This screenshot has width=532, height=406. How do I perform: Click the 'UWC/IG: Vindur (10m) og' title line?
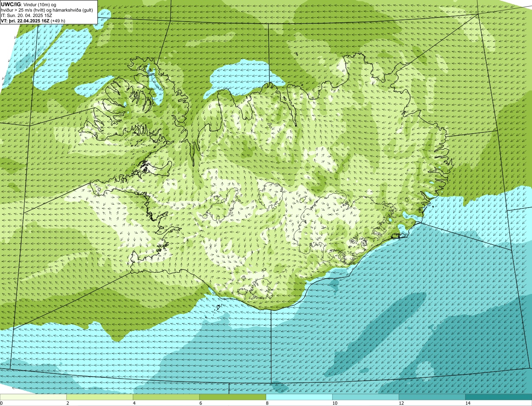tap(29, 4)
